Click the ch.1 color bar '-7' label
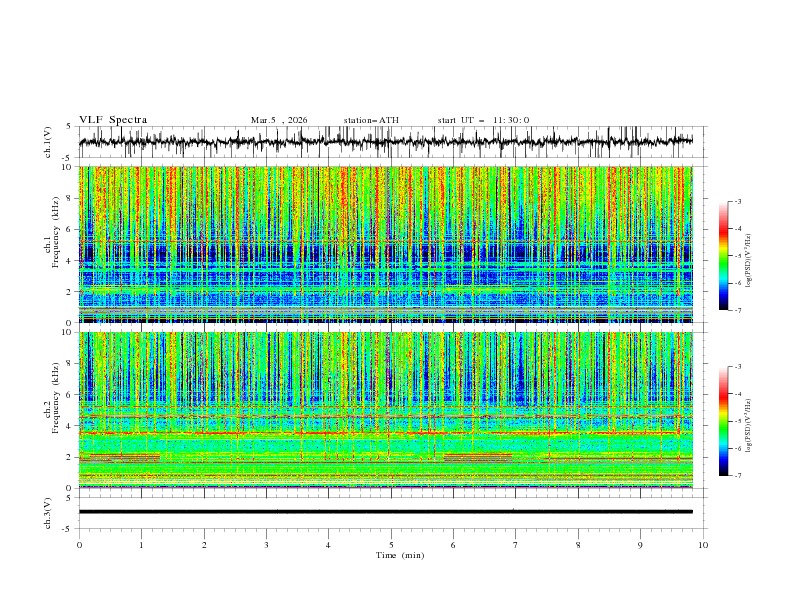The height and width of the screenshot is (612, 792). coord(737,311)
